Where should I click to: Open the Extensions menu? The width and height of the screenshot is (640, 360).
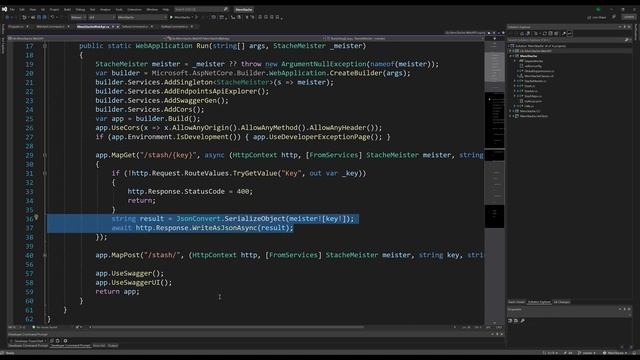tap(134, 9)
